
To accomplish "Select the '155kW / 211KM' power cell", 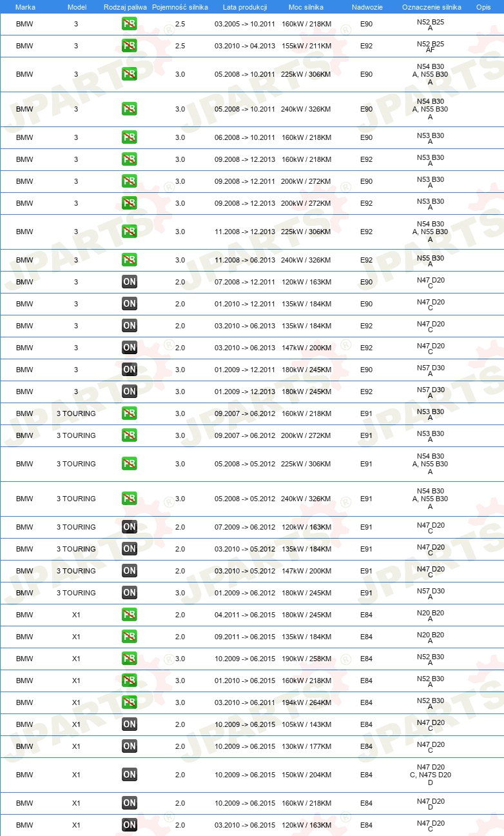I will point(306,46).
